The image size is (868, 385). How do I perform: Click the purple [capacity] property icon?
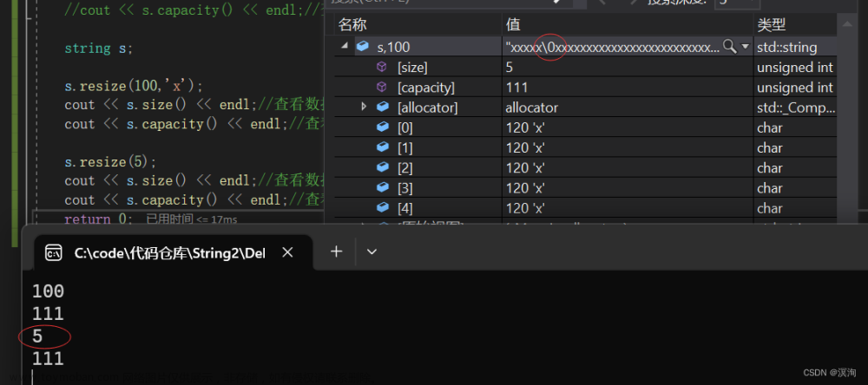coord(381,87)
